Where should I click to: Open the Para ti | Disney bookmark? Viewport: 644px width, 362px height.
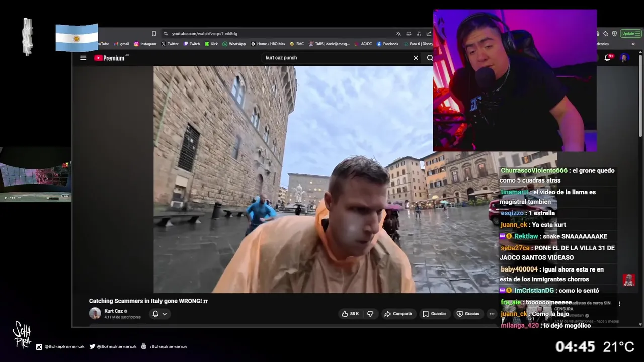tap(417, 44)
